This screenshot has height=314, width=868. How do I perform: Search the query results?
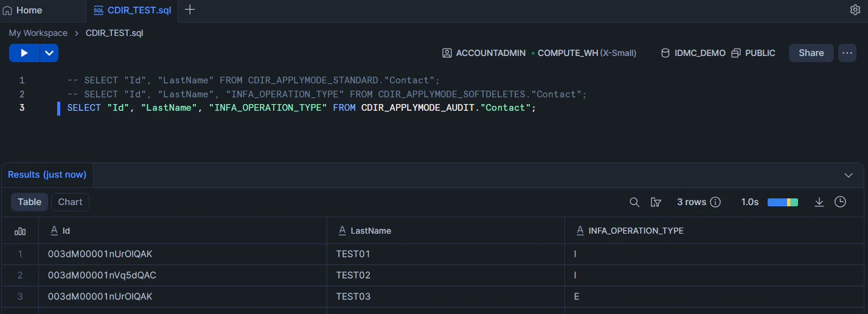point(634,202)
